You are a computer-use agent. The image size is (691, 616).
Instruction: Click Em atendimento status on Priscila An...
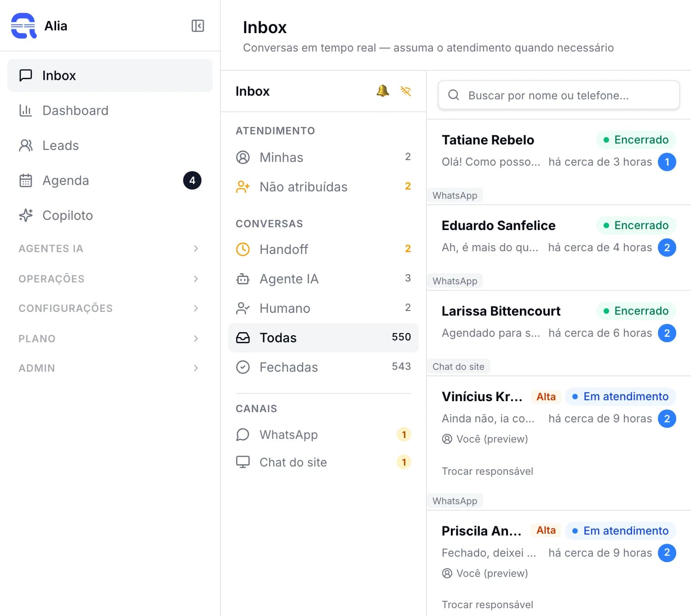pos(620,531)
